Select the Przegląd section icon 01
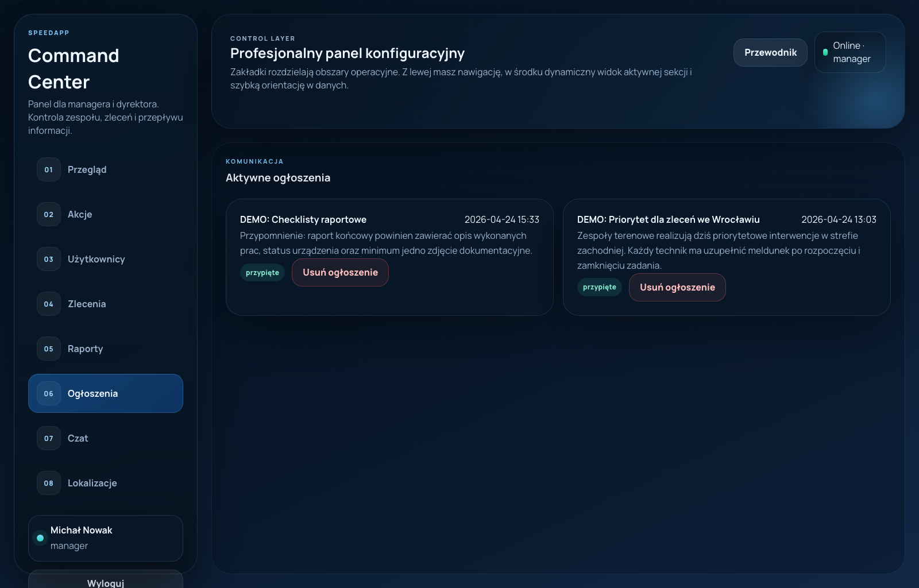The image size is (919, 588). tap(48, 169)
